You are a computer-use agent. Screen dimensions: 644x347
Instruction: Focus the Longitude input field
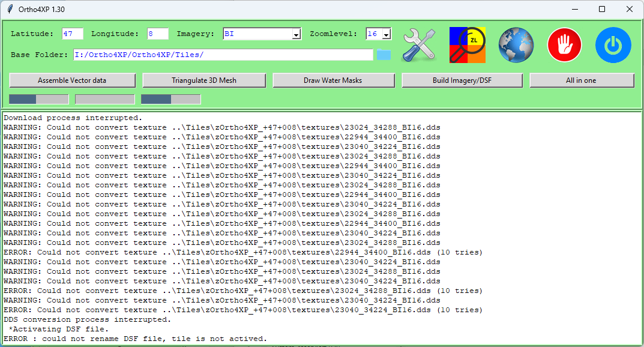click(x=158, y=34)
